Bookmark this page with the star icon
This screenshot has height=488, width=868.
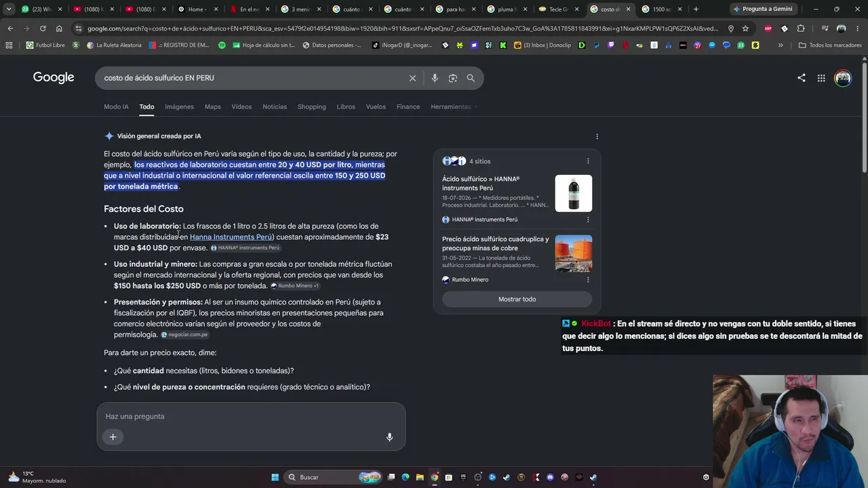745,28
